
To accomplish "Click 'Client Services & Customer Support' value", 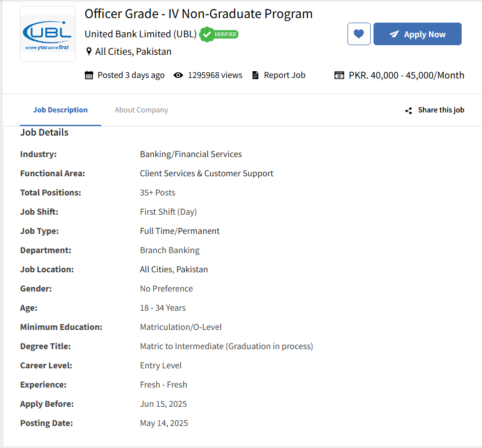I will (207, 173).
